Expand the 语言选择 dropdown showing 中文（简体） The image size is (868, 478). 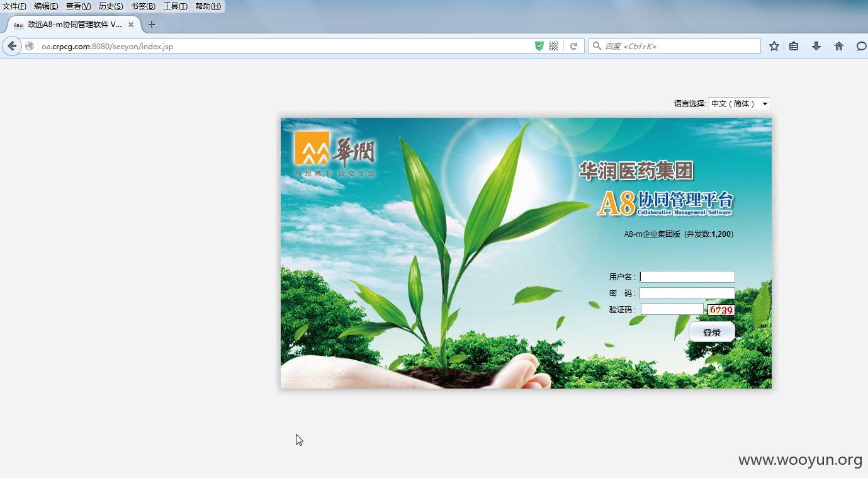click(739, 104)
